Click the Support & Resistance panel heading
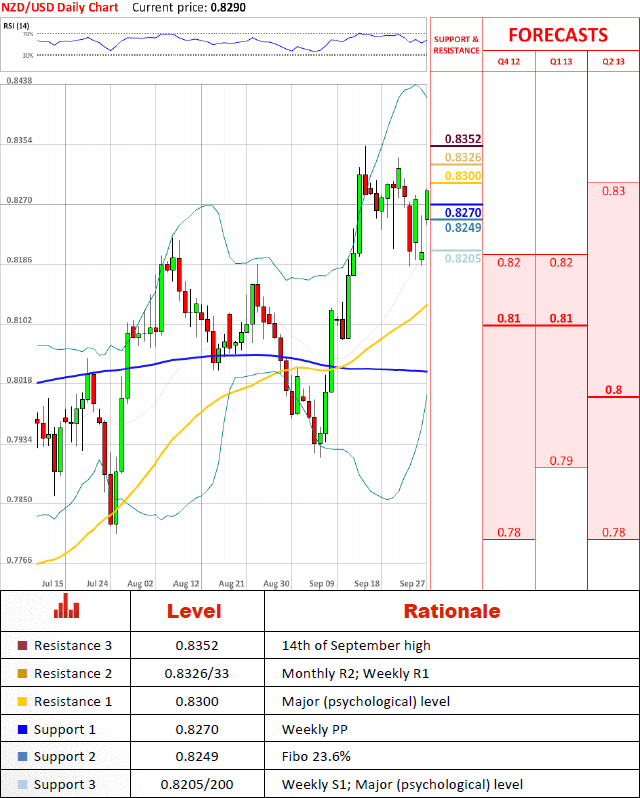 click(456, 45)
